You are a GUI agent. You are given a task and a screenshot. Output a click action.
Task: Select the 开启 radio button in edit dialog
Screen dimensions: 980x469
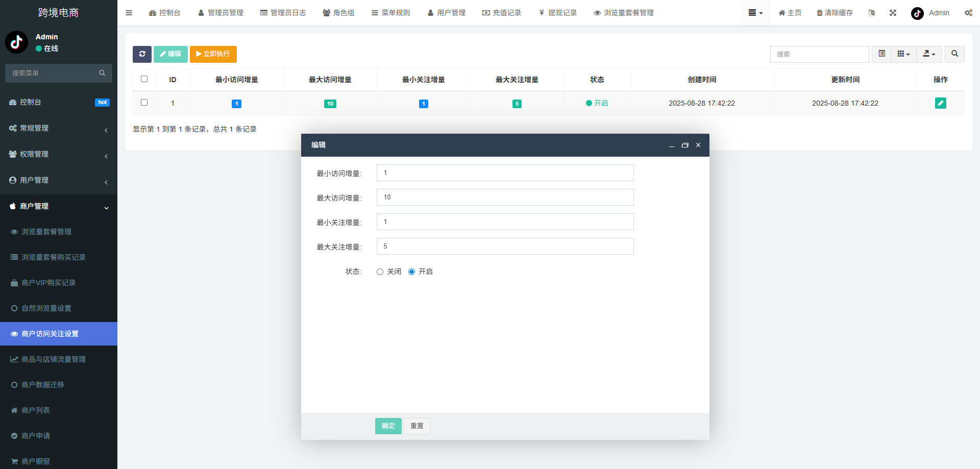(x=412, y=271)
